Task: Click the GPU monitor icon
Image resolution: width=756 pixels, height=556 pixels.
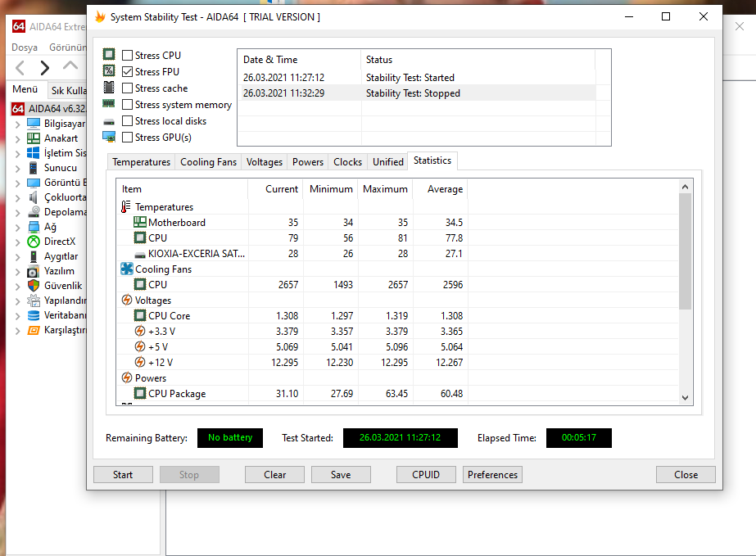Action: [x=109, y=137]
